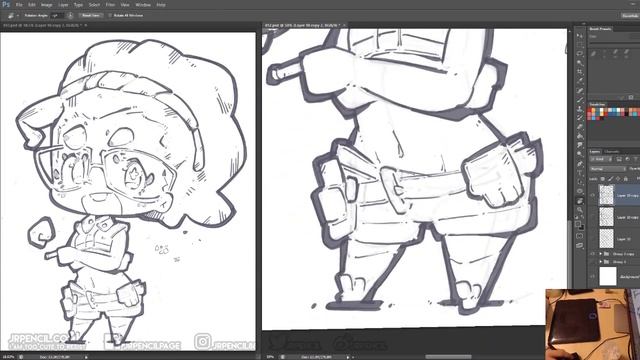Select the Healing Brush tool
Viewport: 640px width, 360px height.
[580, 90]
